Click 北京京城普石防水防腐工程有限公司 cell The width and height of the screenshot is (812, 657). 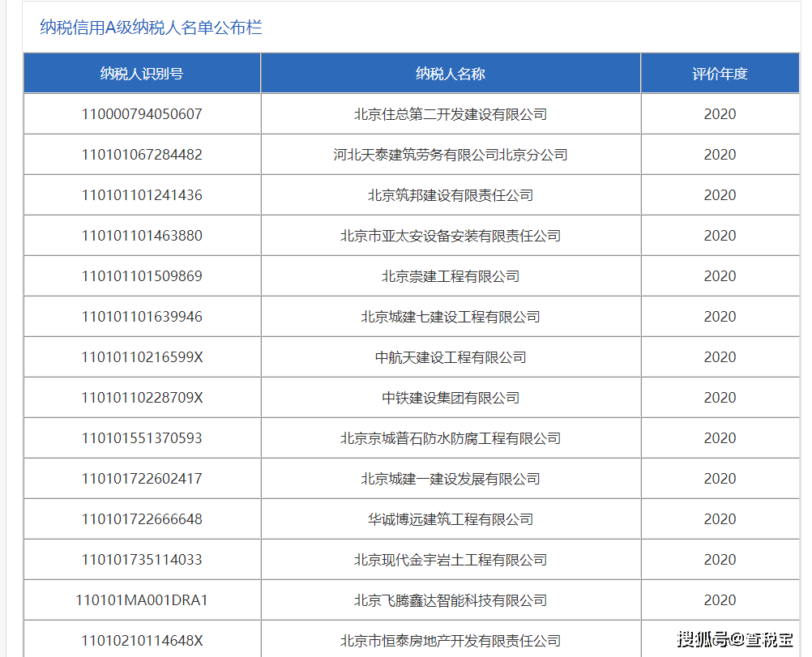(x=451, y=438)
